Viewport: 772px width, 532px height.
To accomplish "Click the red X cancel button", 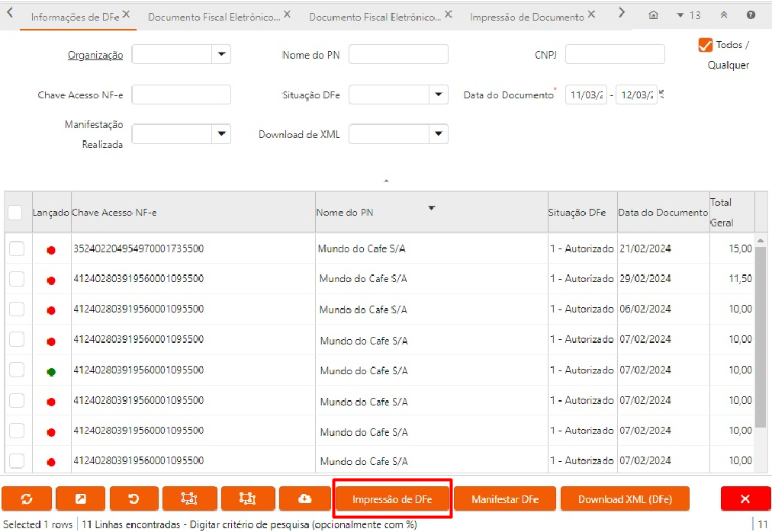I will pos(745,498).
